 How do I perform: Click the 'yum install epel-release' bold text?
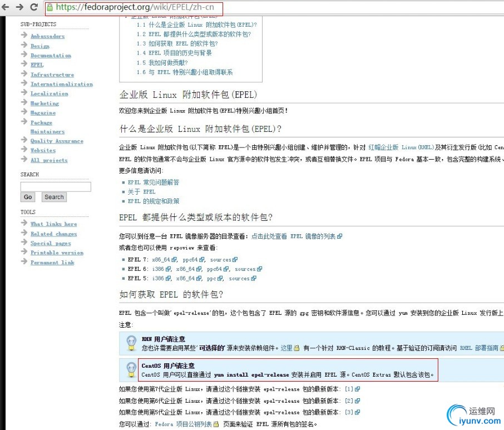pyautogui.click(x=251, y=375)
